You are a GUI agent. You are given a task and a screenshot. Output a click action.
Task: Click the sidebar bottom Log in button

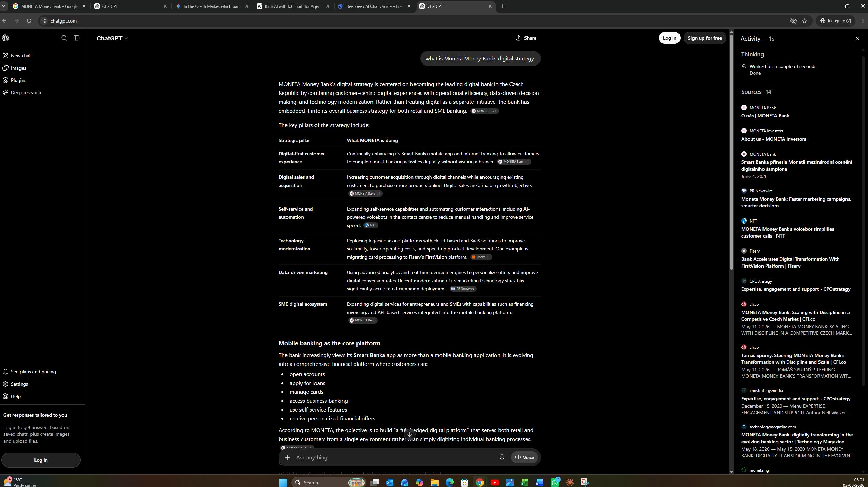pos(41,460)
